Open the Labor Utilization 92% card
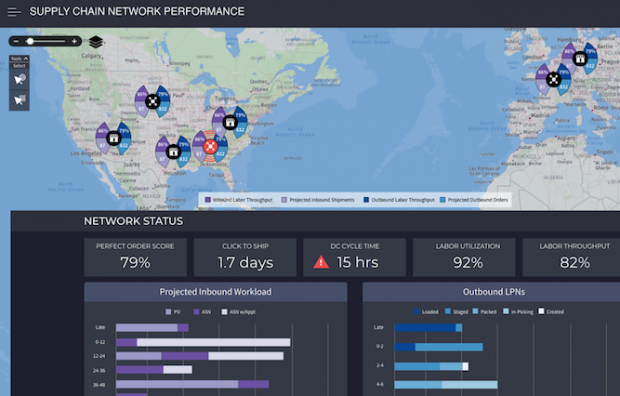Viewport: 620px width, 396px height. (x=464, y=257)
